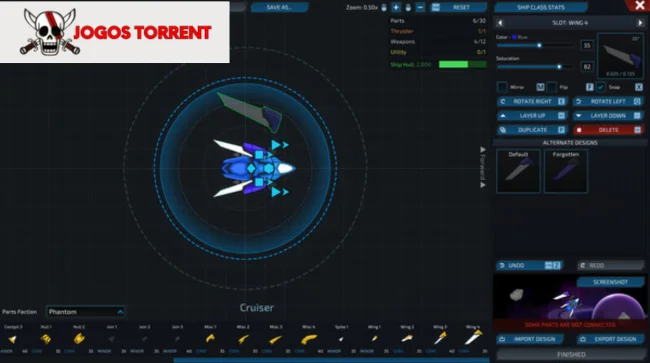650x363 pixels.
Task: Adjust the Saturation slider
Action: (536, 66)
